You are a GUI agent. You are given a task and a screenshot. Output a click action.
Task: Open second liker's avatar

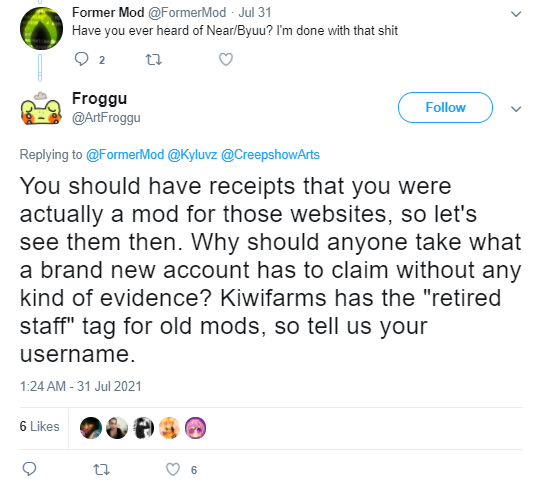(117, 428)
